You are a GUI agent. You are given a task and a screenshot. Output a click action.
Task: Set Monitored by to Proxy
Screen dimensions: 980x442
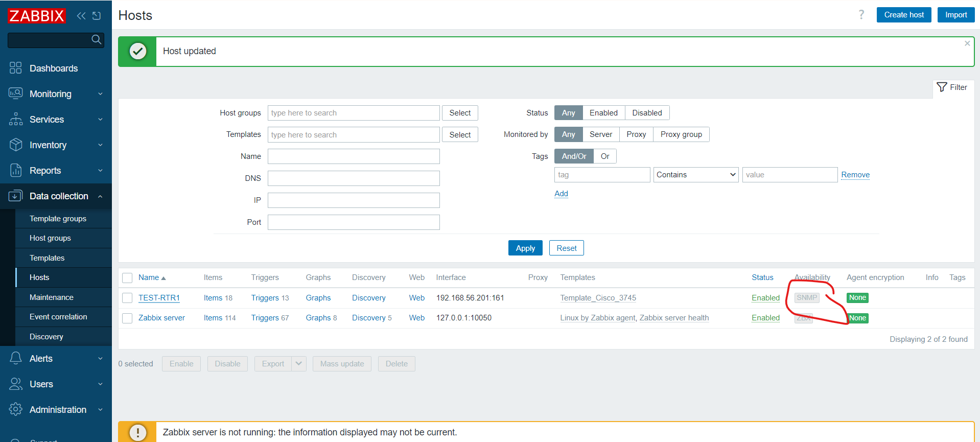pyautogui.click(x=636, y=134)
